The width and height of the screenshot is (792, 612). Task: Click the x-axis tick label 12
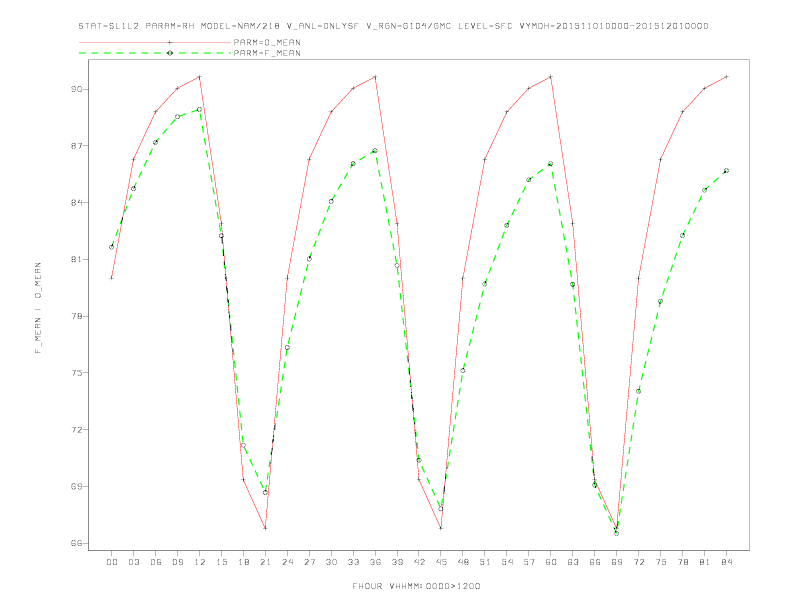click(x=200, y=562)
